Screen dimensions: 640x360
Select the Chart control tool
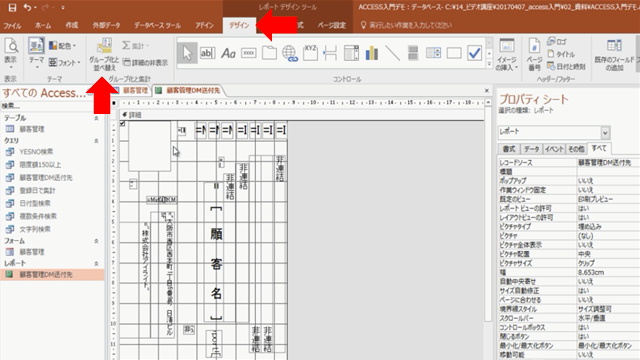click(371, 53)
